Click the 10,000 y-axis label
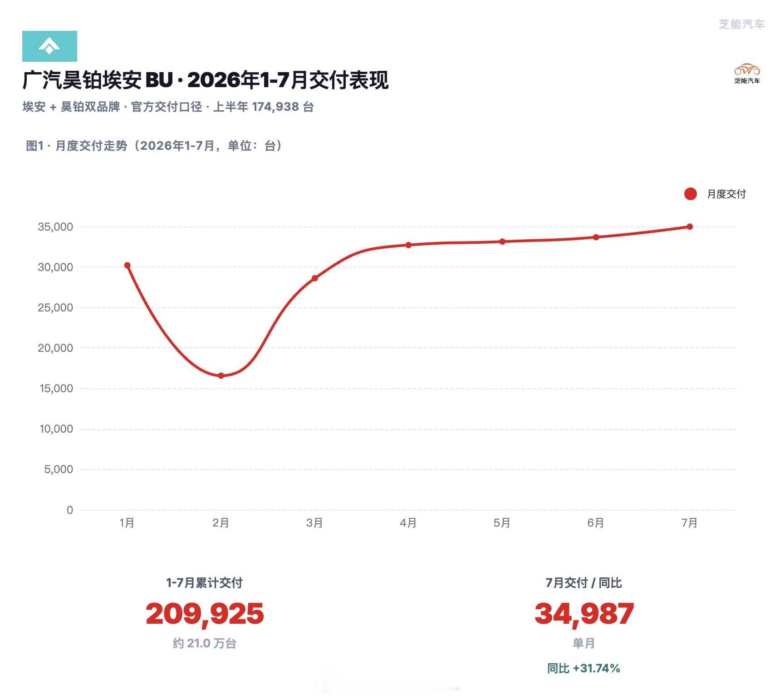Image resolution: width=775 pixels, height=700 pixels. point(56,429)
